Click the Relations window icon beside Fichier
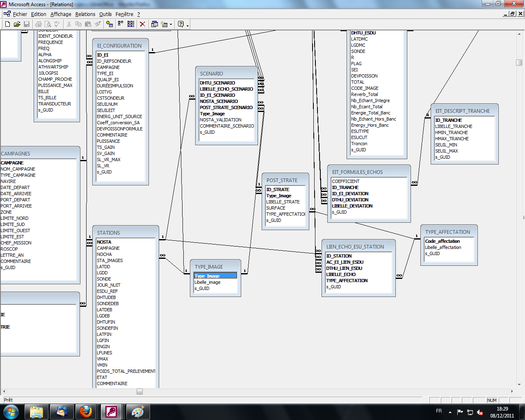 pos(7,14)
